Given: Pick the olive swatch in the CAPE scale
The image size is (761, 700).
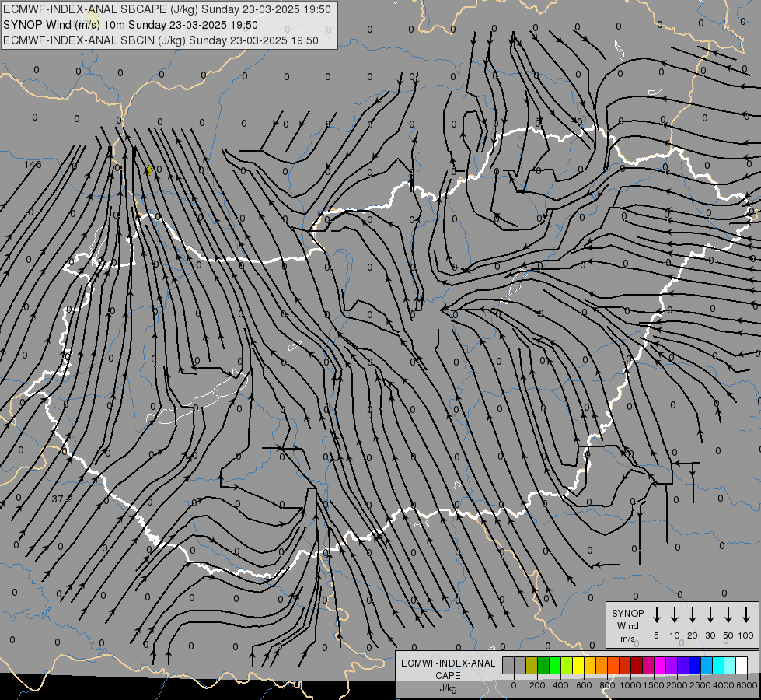Looking at the screenshot, I should coord(532,666).
